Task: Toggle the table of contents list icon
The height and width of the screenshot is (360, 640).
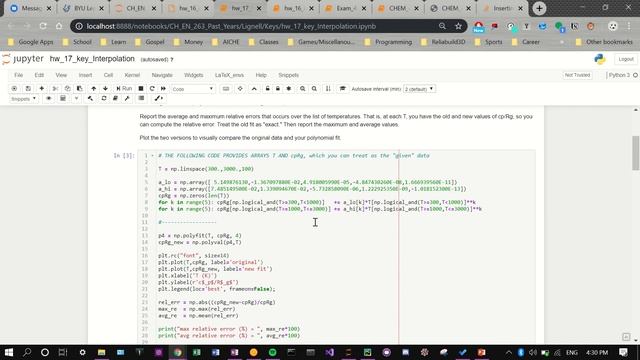Action: pyautogui.click(x=141, y=98)
